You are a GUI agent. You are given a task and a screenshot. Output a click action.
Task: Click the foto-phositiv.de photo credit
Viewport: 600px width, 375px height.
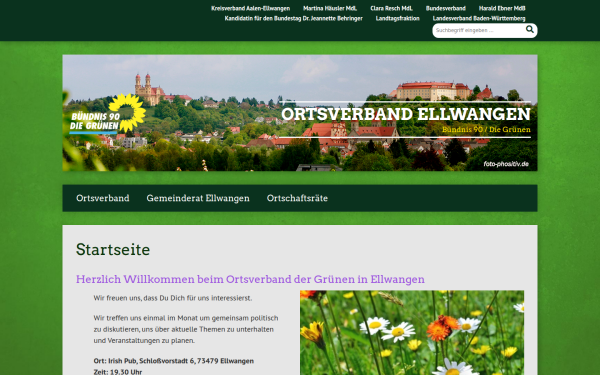point(506,164)
